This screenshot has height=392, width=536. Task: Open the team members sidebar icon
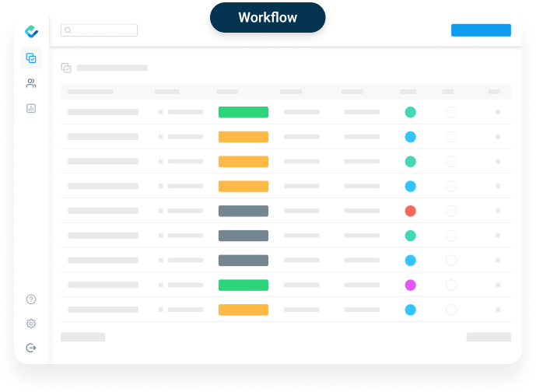(x=31, y=83)
